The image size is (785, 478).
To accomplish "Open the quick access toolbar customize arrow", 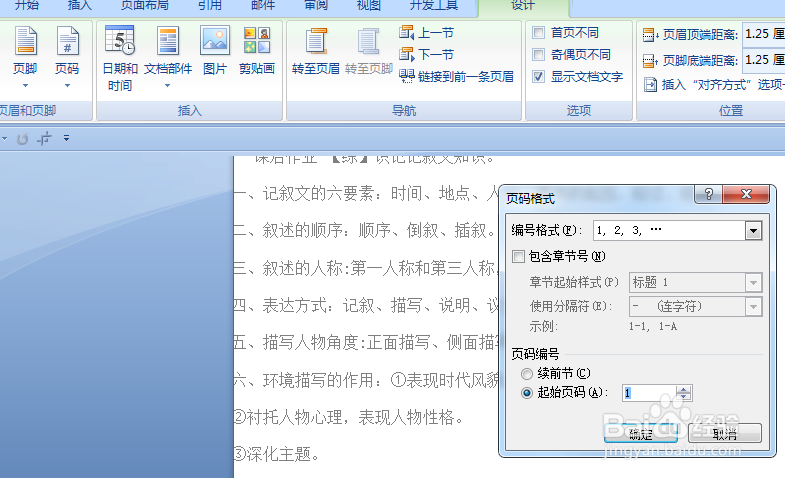I will tap(66, 138).
